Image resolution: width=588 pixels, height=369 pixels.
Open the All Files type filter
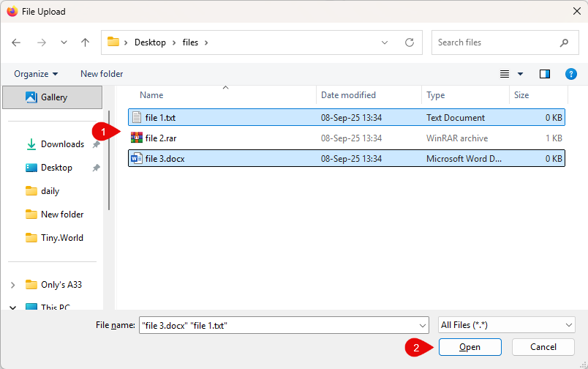point(507,325)
